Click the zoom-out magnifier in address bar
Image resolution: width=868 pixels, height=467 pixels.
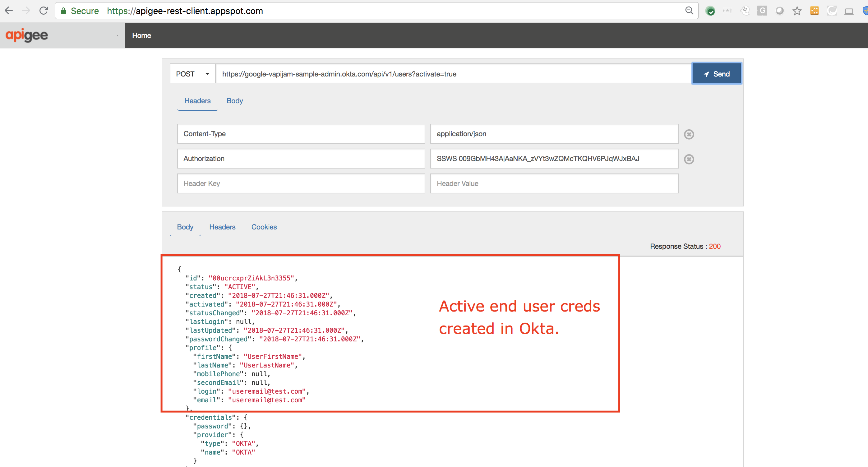tap(690, 11)
